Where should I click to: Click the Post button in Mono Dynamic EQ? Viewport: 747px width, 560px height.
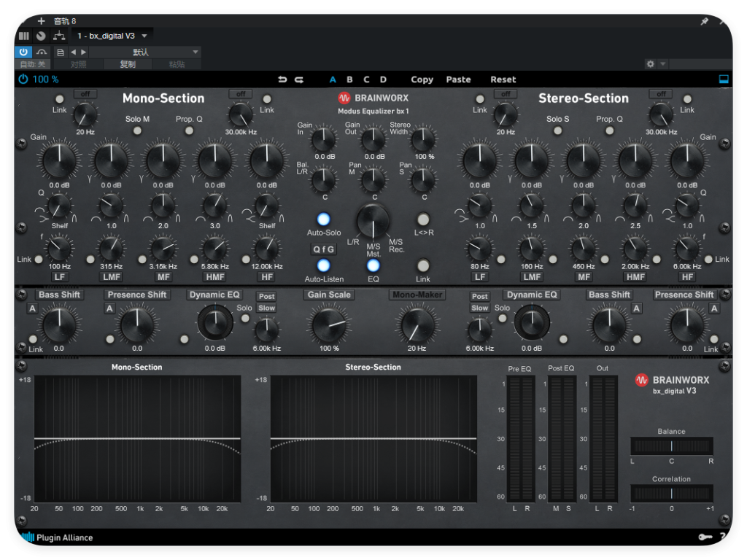[x=267, y=296]
